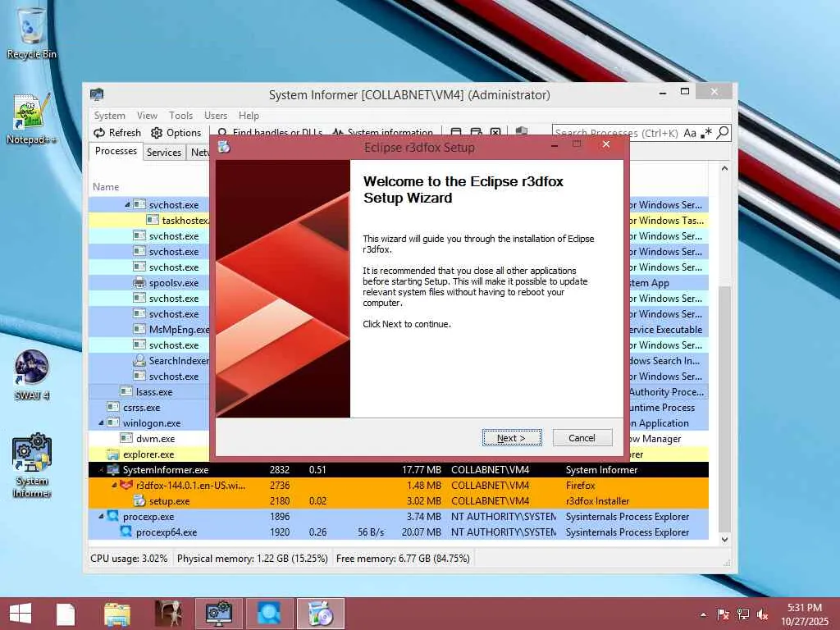Toggle case-sensitive search (Aa) icon

click(690, 132)
